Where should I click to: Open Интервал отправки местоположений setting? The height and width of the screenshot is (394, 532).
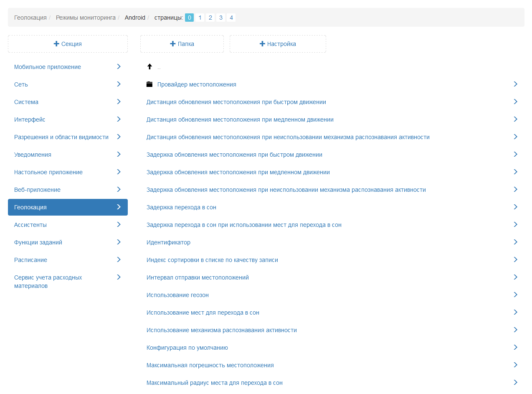coord(198,277)
